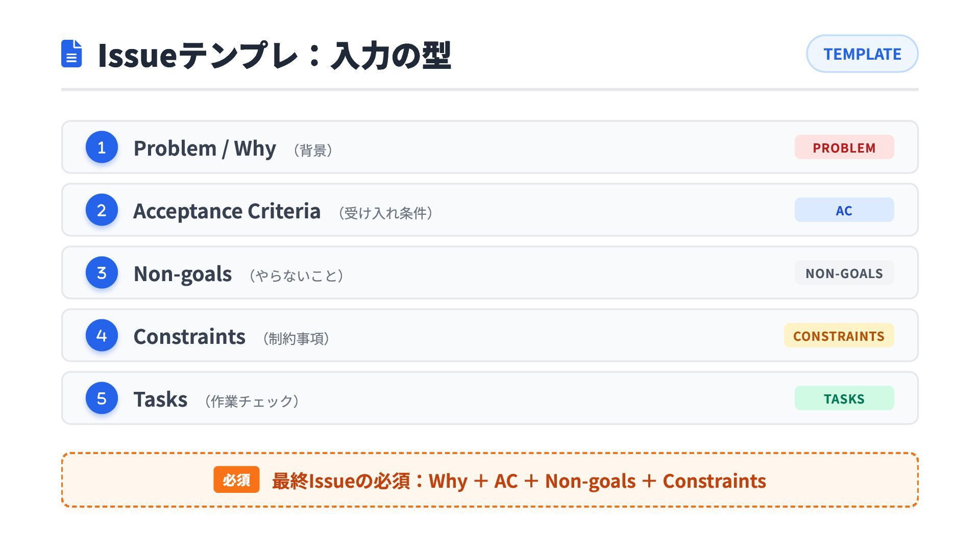Image resolution: width=980 pixels, height=551 pixels.
Task: Click the 最終Issueの必須 summary text
Action: coord(519,481)
